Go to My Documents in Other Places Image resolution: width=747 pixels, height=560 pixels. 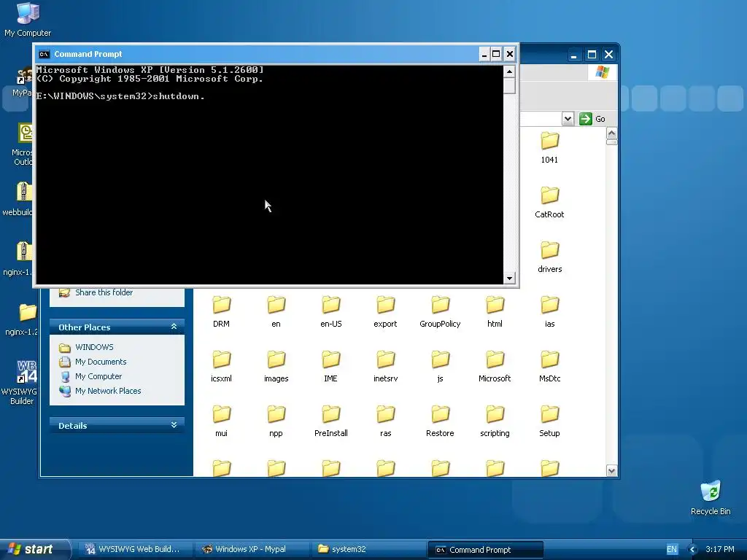pos(101,362)
